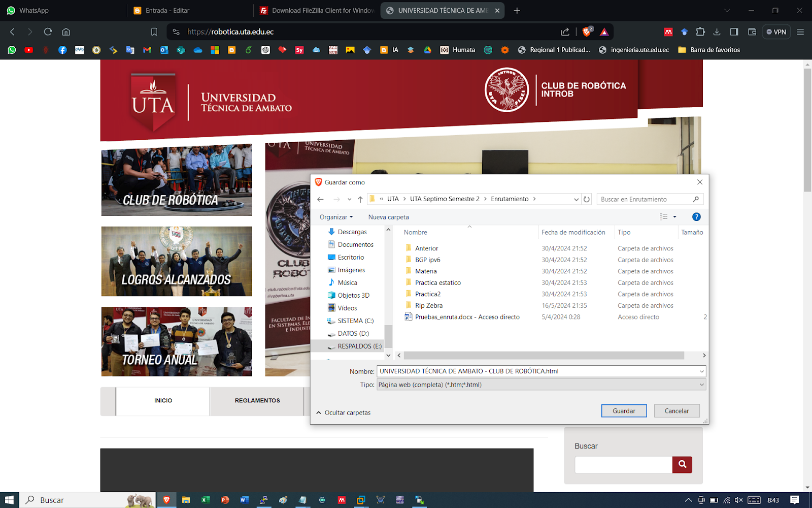This screenshot has width=812, height=508.
Task: Select the INICIO website menu item
Action: [163, 400]
